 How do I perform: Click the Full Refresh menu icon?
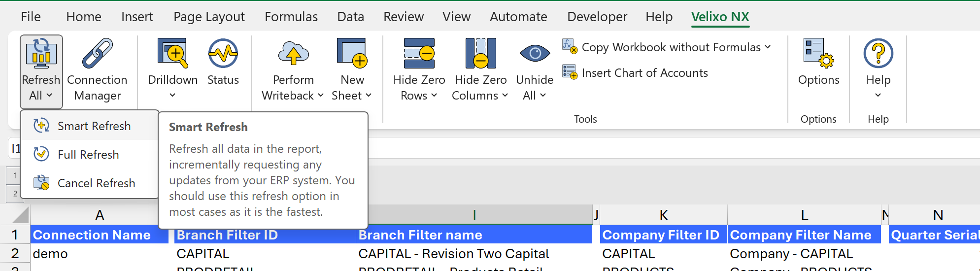pyautogui.click(x=41, y=154)
